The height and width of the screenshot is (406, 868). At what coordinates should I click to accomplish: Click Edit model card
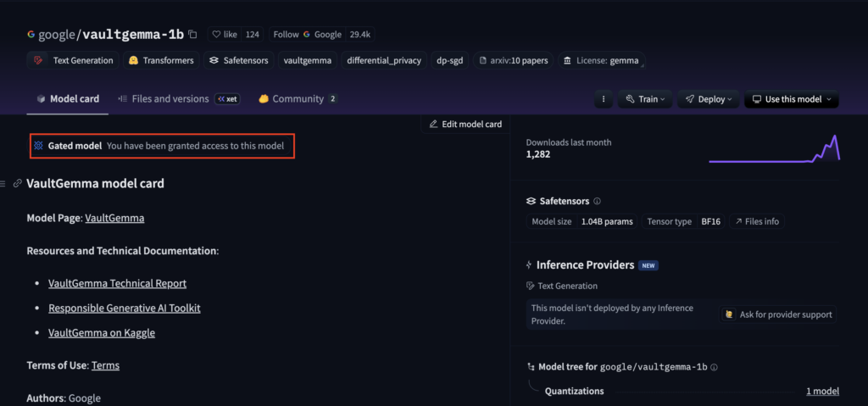[x=465, y=124]
